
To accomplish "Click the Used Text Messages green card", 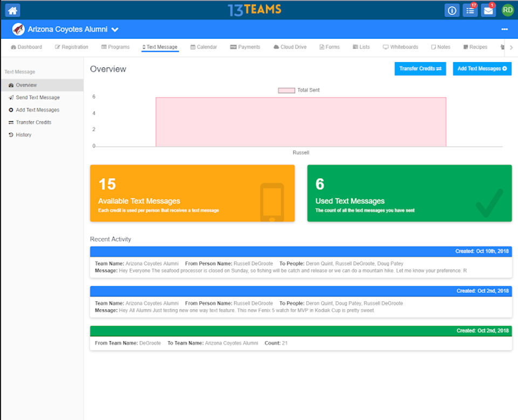I will coord(410,193).
